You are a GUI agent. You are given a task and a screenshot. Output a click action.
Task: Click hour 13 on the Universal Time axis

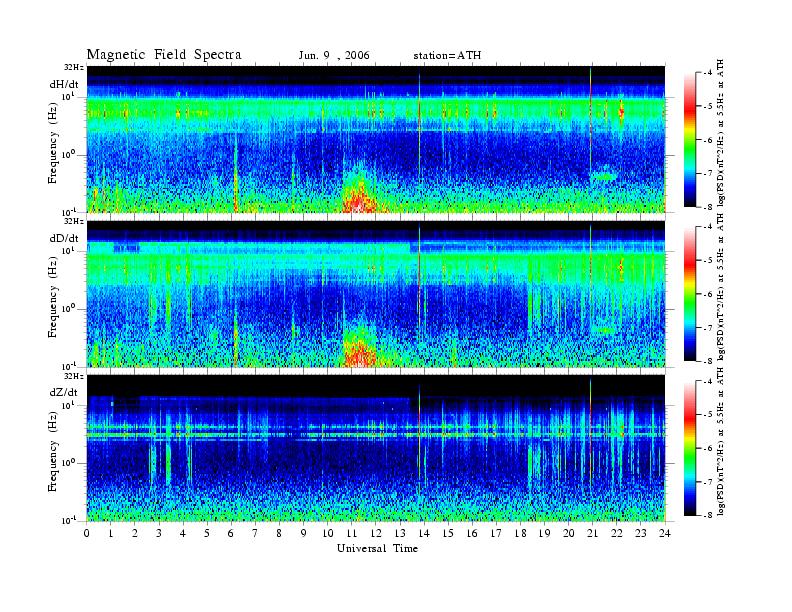click(400, 533)
